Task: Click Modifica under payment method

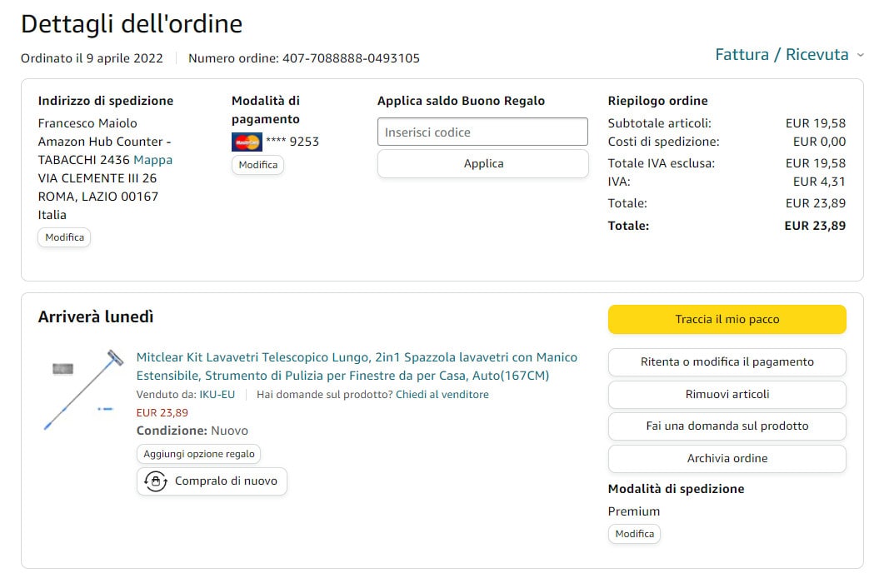Action: click(x=257, y=165)
